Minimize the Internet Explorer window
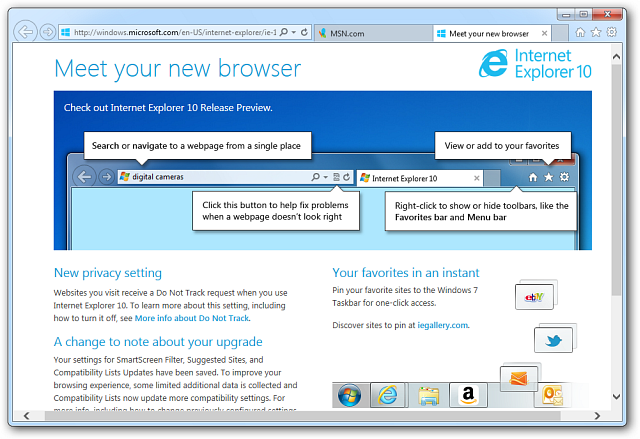This screenshot has height=439, width=640. (566, 15)
